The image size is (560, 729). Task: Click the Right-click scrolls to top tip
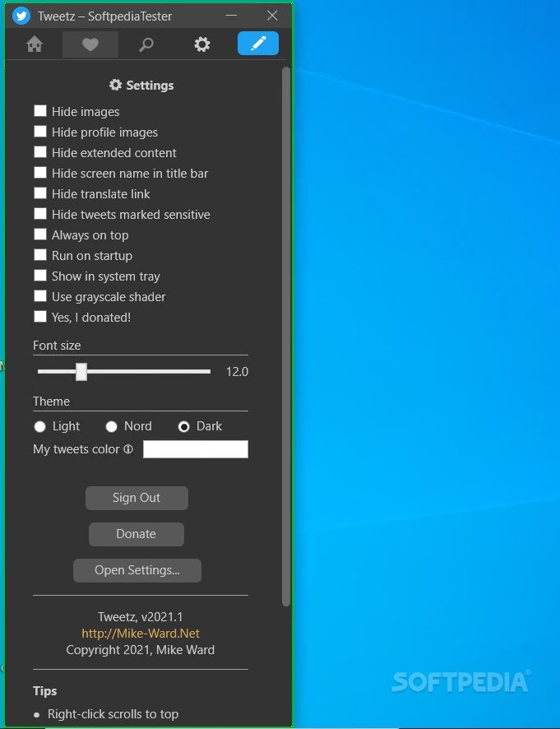113,714
